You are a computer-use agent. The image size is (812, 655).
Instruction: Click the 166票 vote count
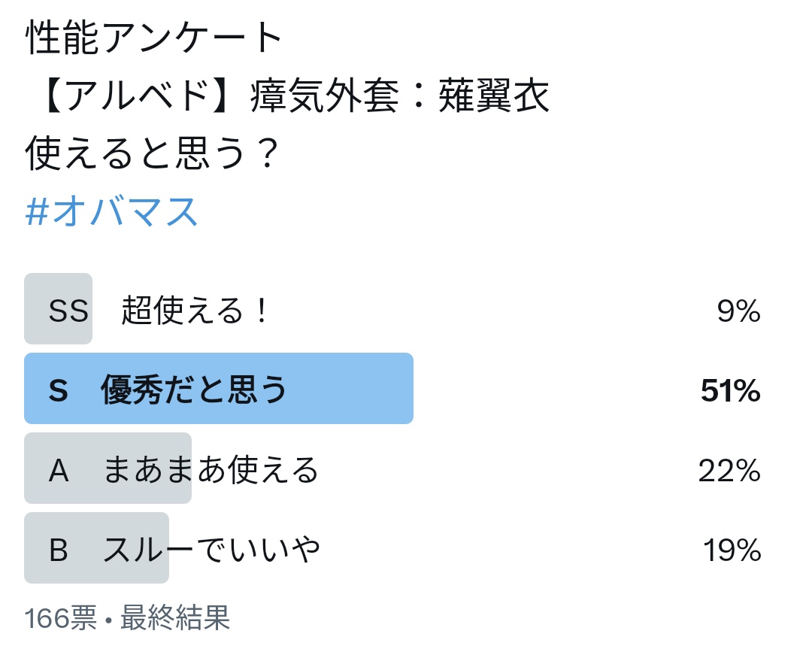tap(61, 617)
